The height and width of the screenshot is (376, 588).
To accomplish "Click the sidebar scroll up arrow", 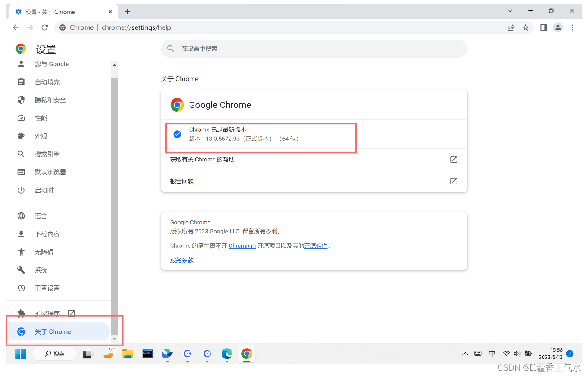I will coord(114,65).
